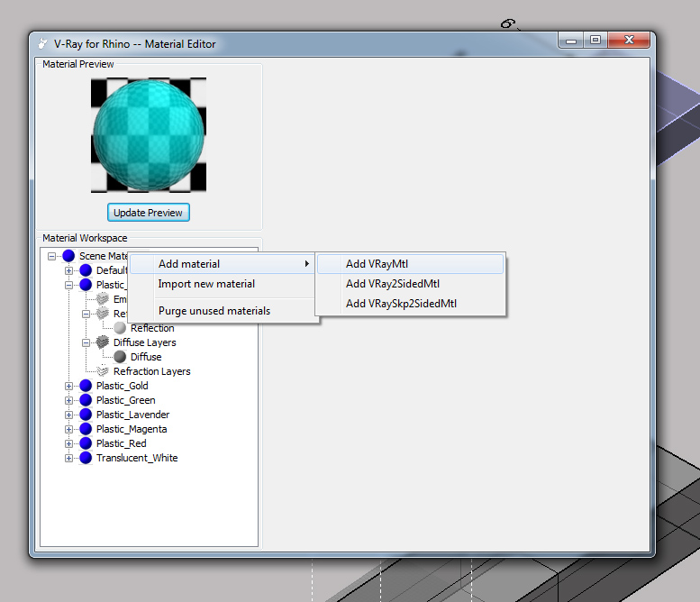The height and width of the screenshot is (602, 700).
Task: Click the V-Ray icon in title bar
Action: pos(43,44)
